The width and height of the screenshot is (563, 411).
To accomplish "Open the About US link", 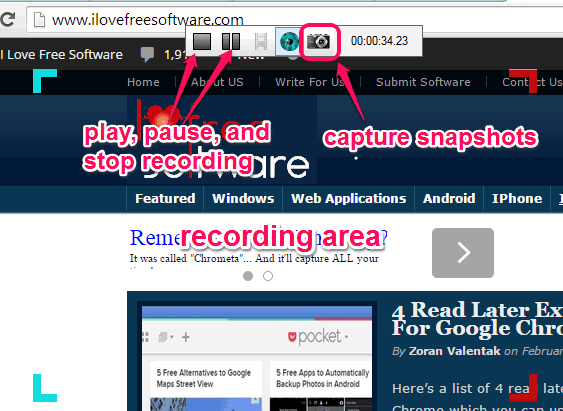I will point(217,82).
